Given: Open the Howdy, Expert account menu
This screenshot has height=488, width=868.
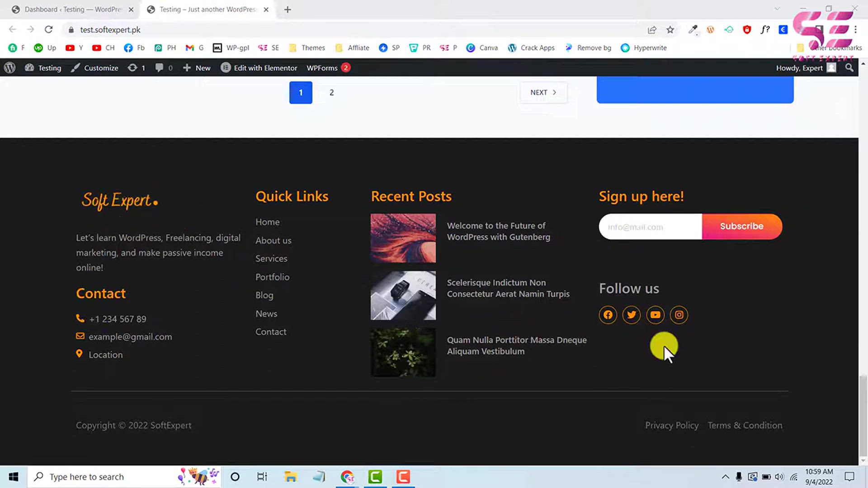Looking at the screenshot, I should [x=806, y=68].
